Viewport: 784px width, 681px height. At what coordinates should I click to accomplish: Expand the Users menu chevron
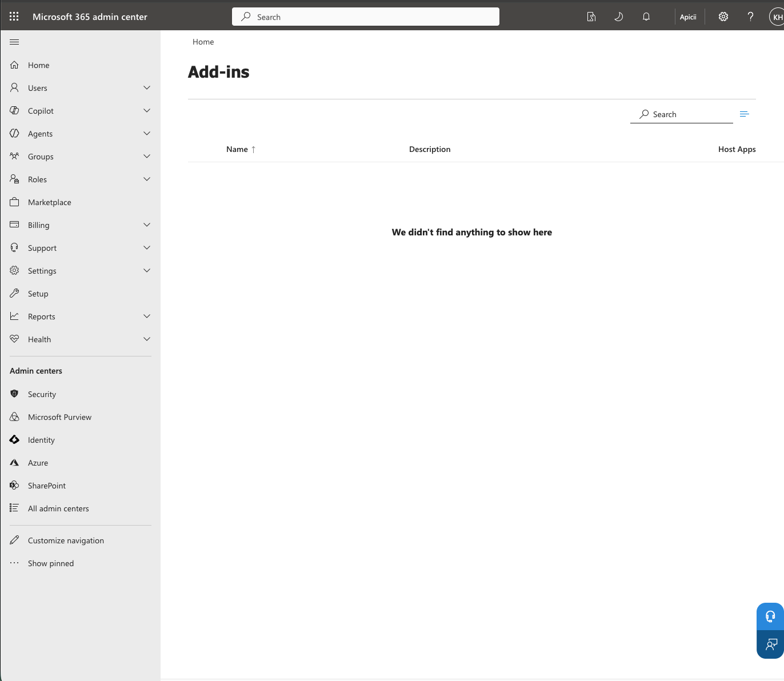click(x=147, y=88)
